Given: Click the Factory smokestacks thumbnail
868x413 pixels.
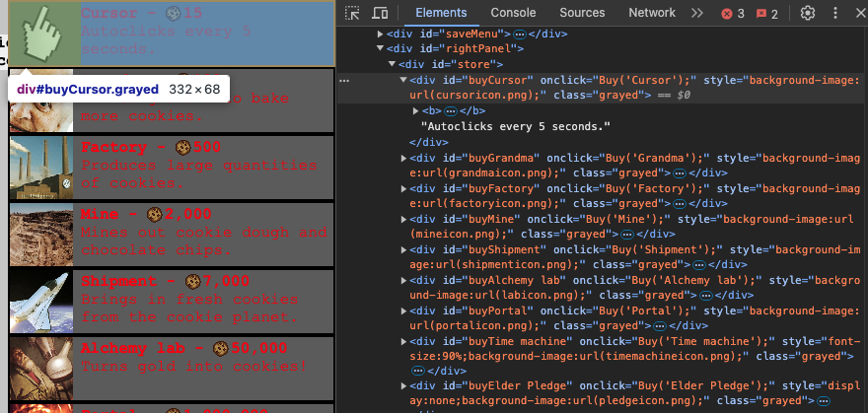Looking at the screenshot, I should pos(41,168).
